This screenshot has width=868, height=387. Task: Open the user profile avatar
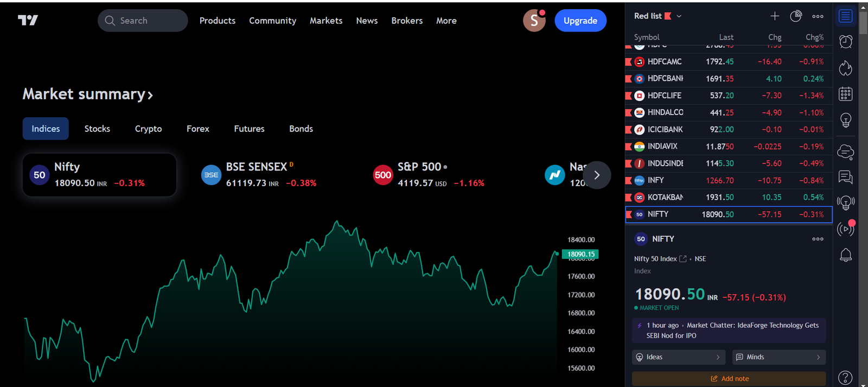point(534,21)
